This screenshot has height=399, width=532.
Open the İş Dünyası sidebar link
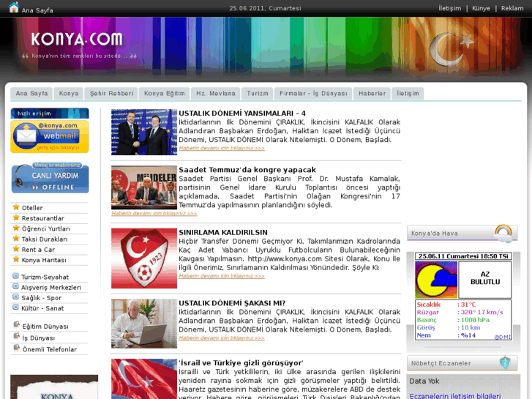pos(38,338)
